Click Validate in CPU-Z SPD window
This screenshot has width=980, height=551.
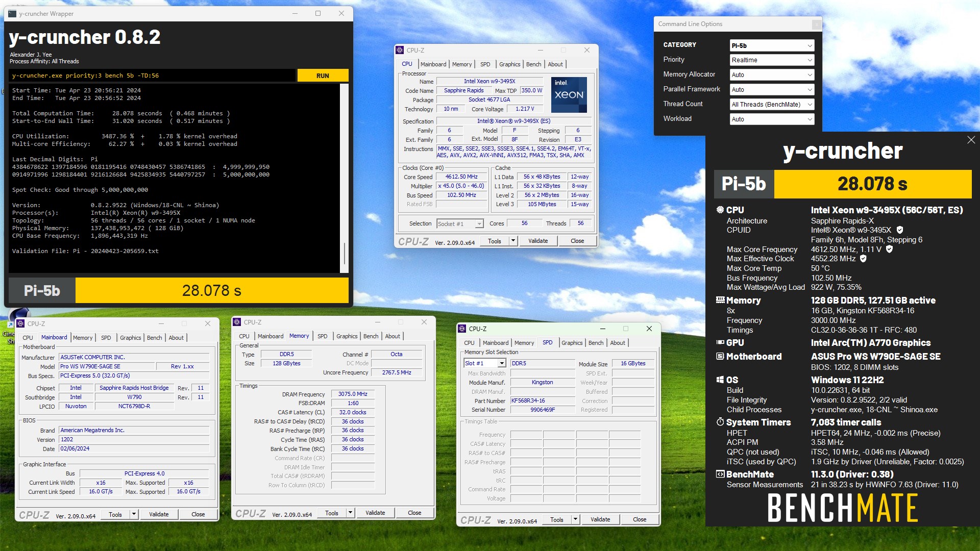tap(600, 519)
